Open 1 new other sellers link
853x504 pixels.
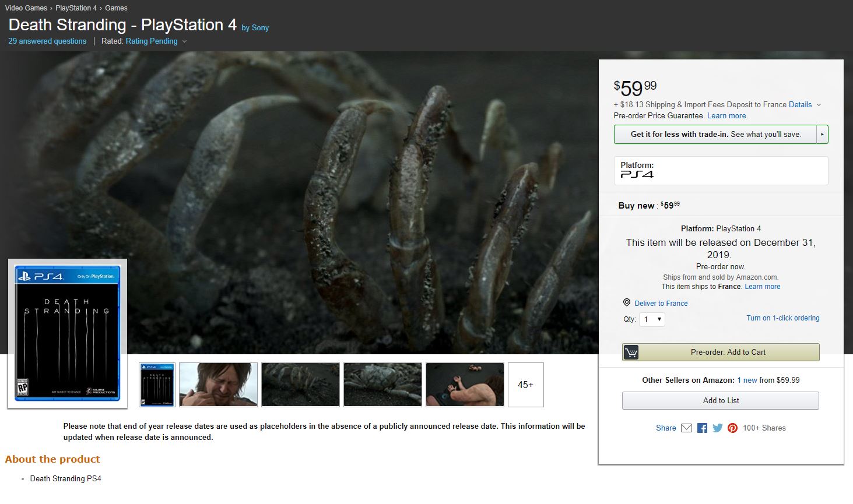[747, 380]
